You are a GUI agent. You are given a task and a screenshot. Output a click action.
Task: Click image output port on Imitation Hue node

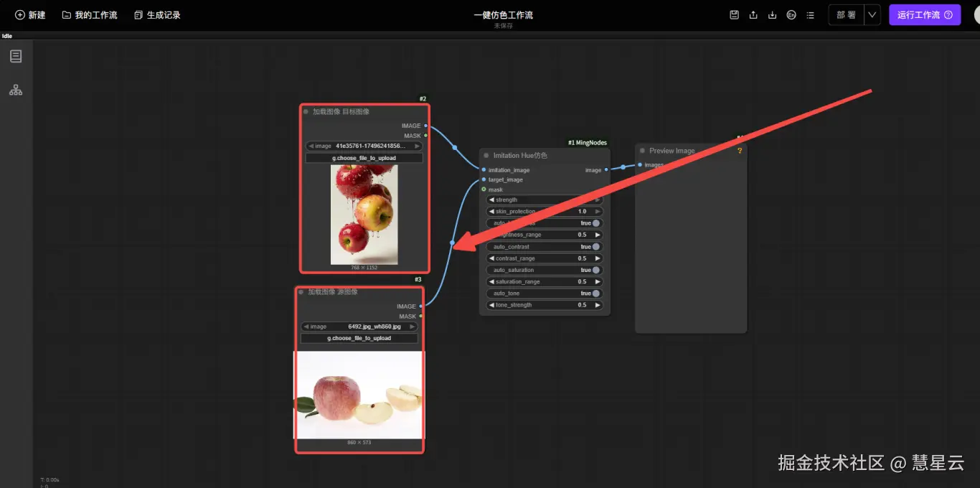coord(606,170)
